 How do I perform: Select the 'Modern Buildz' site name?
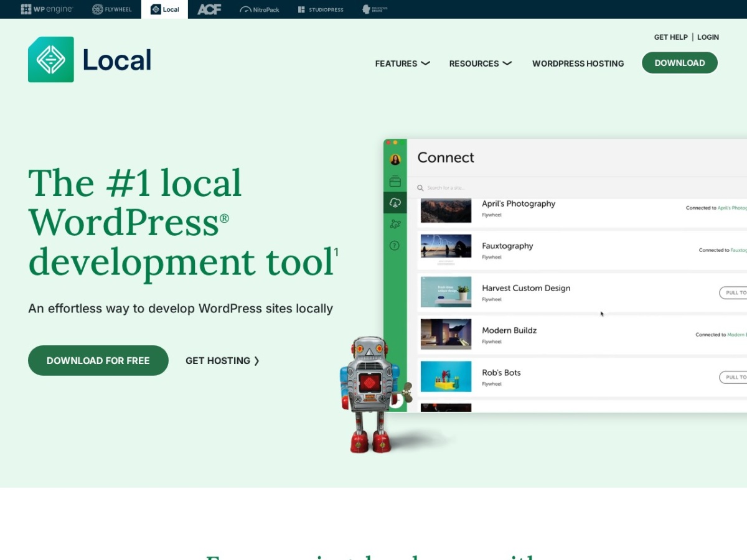[509, 330]
